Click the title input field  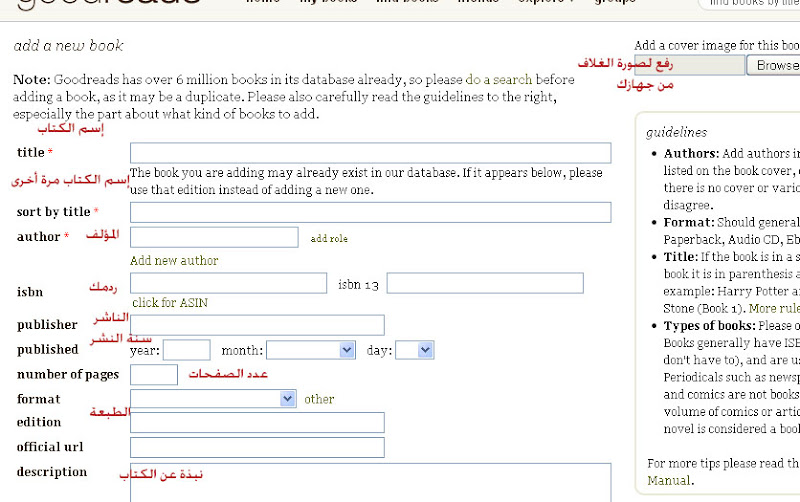pyautogui.click(x=370, y=153)
